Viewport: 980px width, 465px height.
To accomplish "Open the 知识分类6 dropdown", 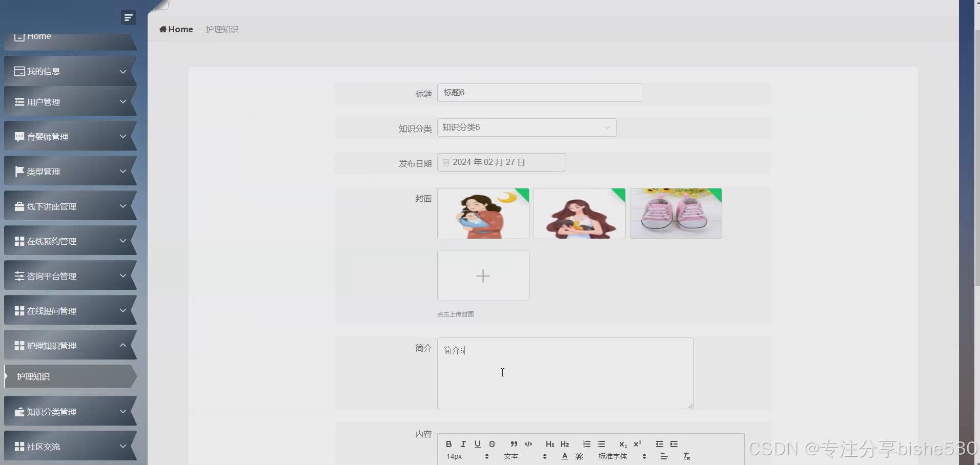I will click(526, 127).
